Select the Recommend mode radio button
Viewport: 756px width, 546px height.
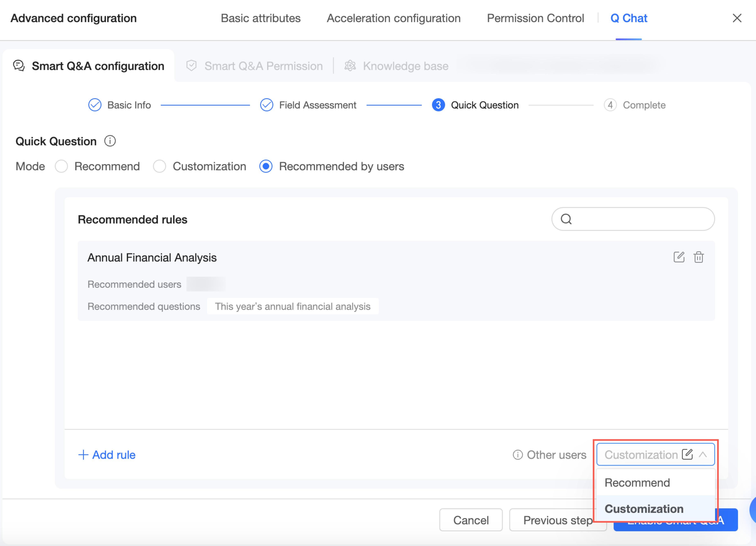coord(61,166)
